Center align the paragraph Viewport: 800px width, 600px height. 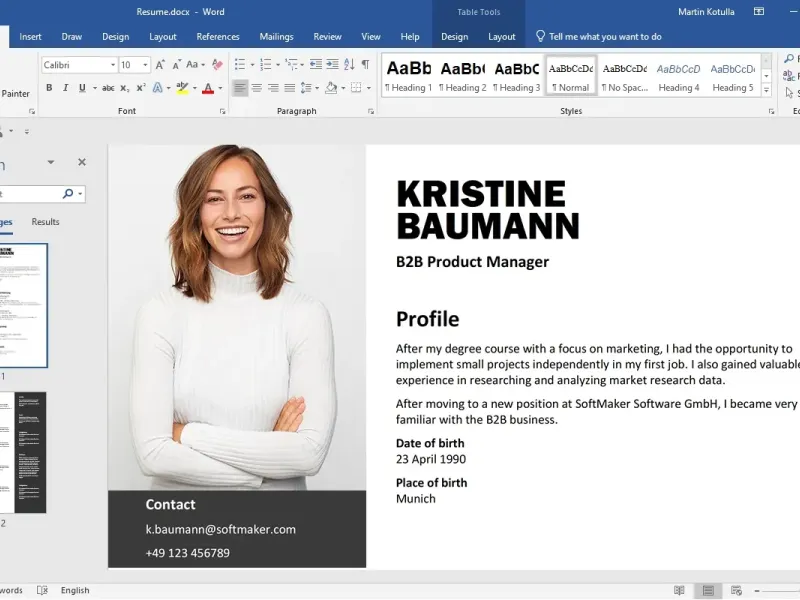pos(257,88)
